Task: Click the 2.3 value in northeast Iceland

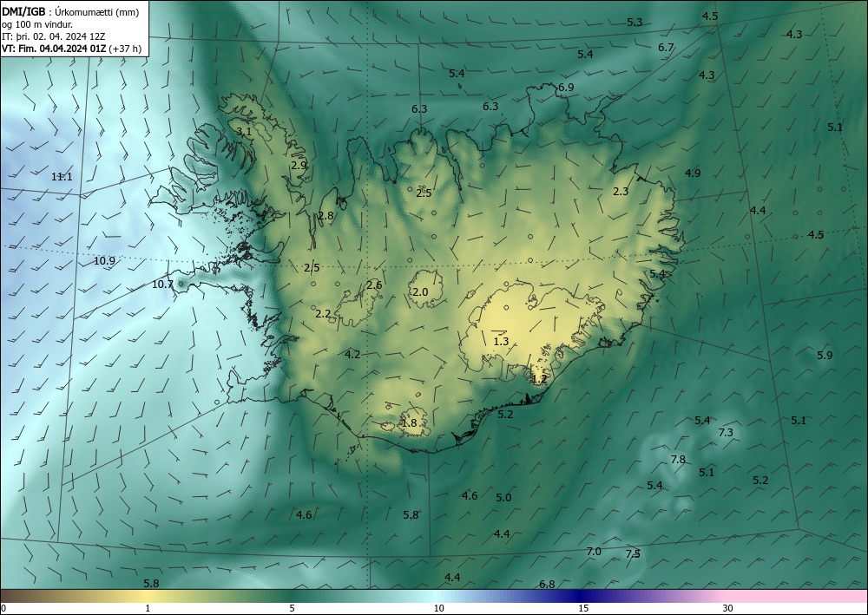Action: (x=621, y=192)
